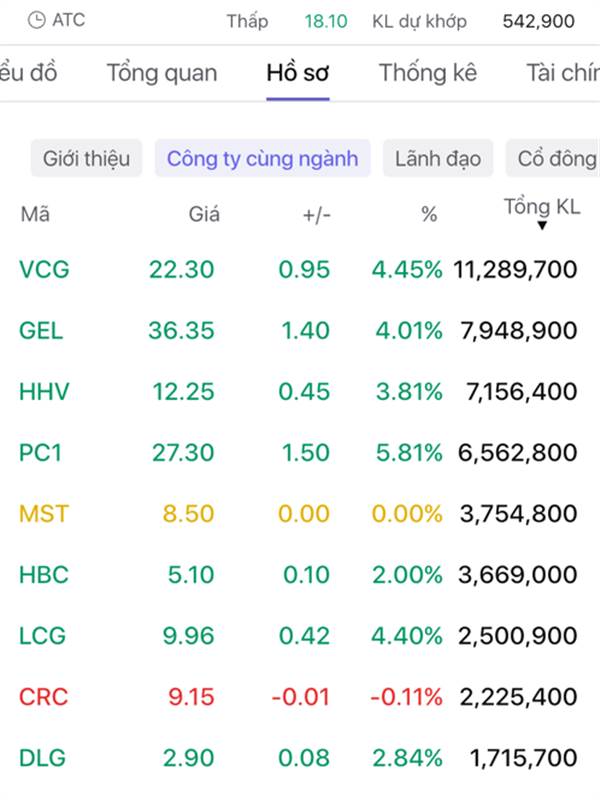Sort by the percent change column header
600x800 pixels.
[x=429, y=214]
